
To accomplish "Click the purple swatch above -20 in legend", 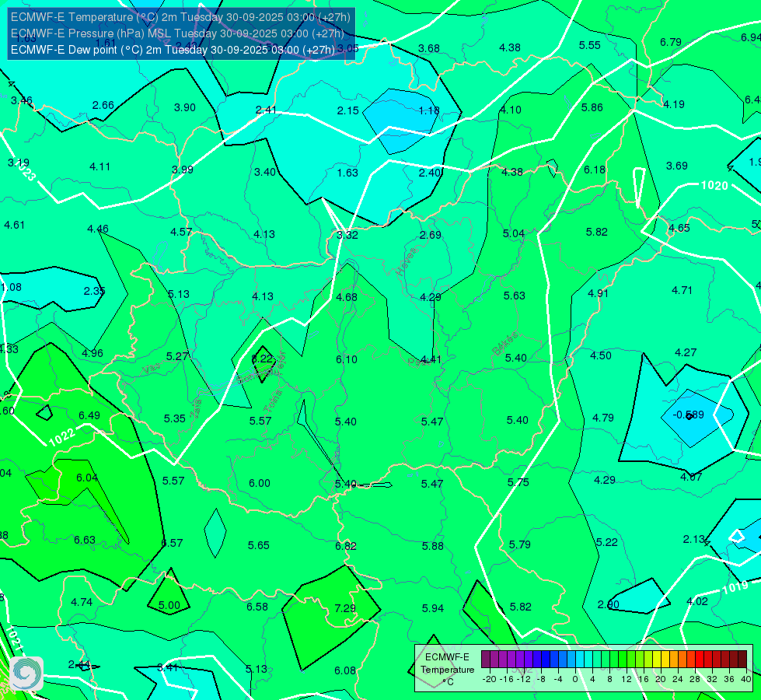I will click(x=486, y=660).
